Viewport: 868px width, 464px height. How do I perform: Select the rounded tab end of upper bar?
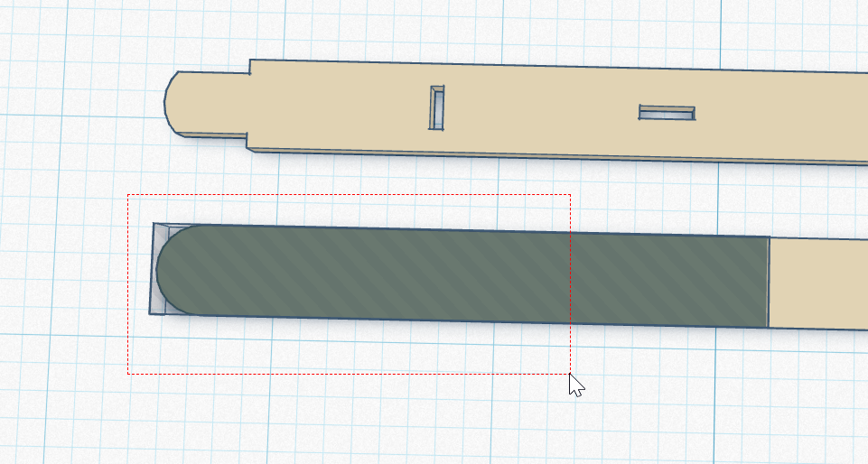point(194,102)
